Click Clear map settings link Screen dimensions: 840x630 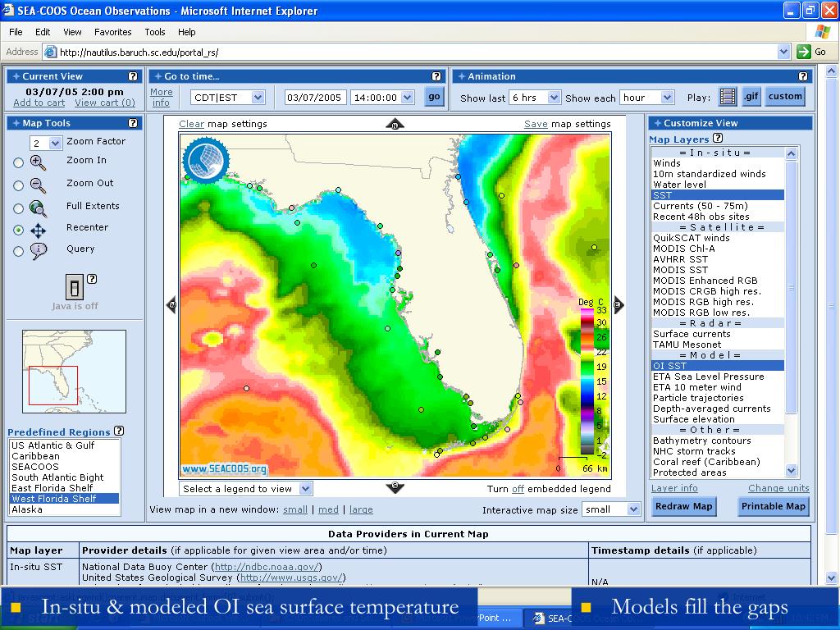tap(191, 124)
